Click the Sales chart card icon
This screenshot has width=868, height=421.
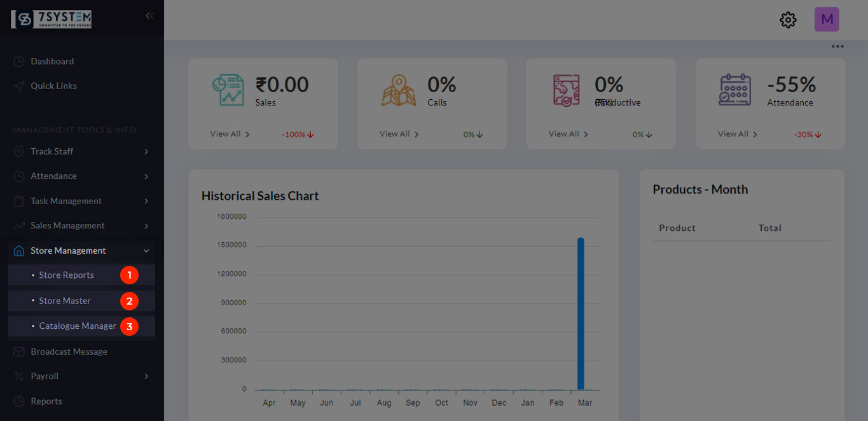coord(228,90)
